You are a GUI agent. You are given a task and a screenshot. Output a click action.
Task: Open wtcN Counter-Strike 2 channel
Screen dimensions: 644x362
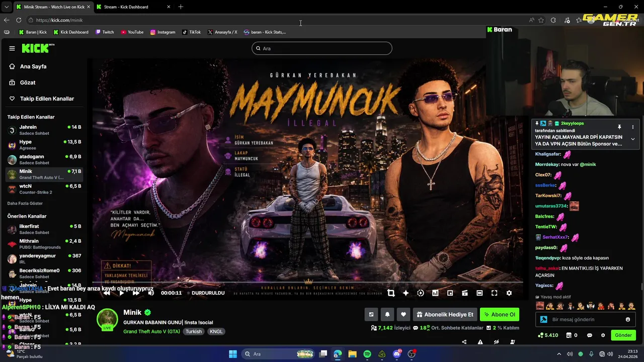pos(44,189)
